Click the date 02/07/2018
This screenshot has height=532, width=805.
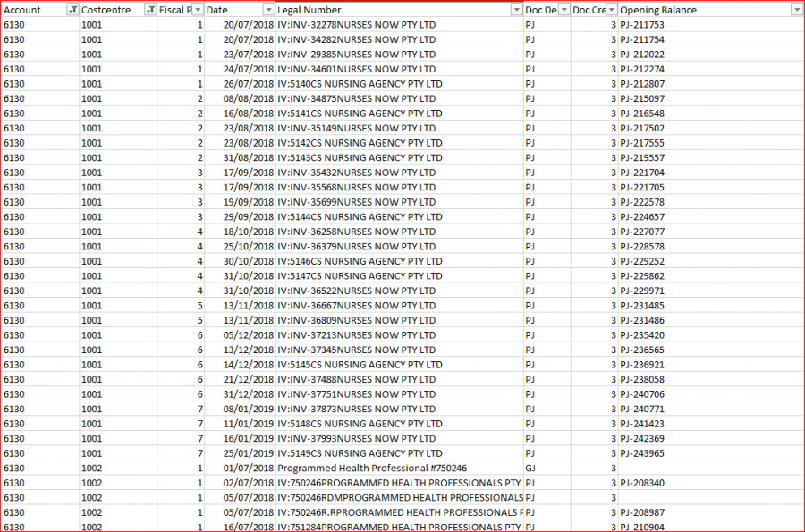240,483
